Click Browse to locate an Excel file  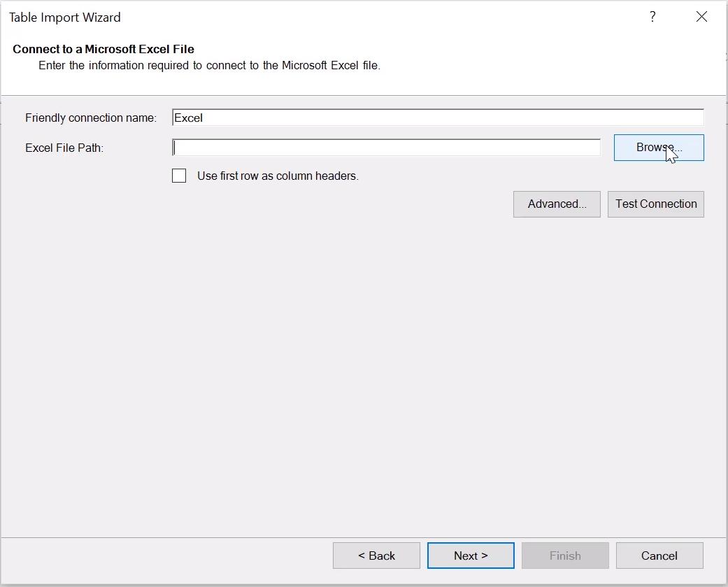click(x=658, y=148)
